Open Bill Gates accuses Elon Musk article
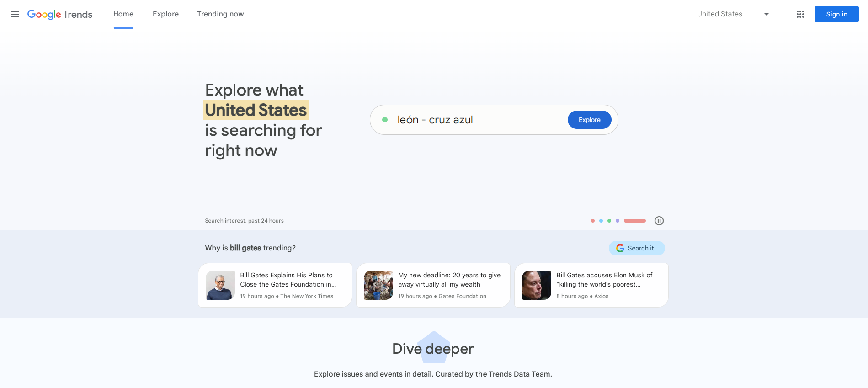Viewport: 868px width, 388px height. [591, 285]
